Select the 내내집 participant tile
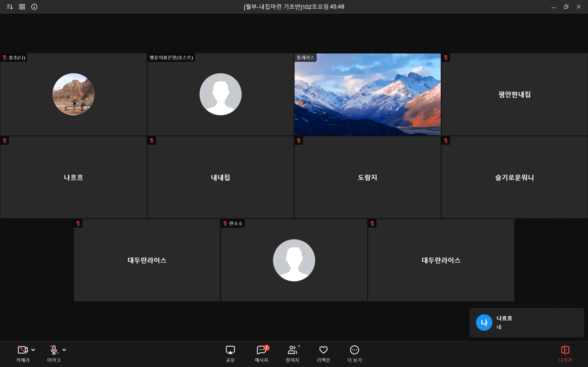The image size is (588, 367). [221, 177]
